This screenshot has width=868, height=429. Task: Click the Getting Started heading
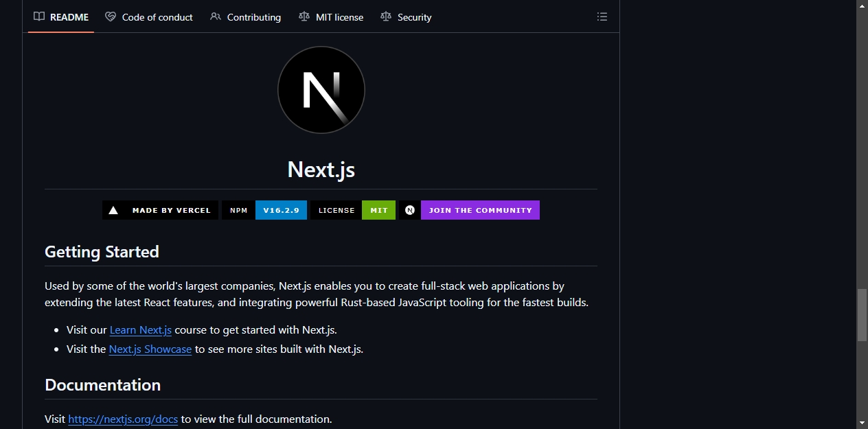pyautogui.click(x=102, y=252)
